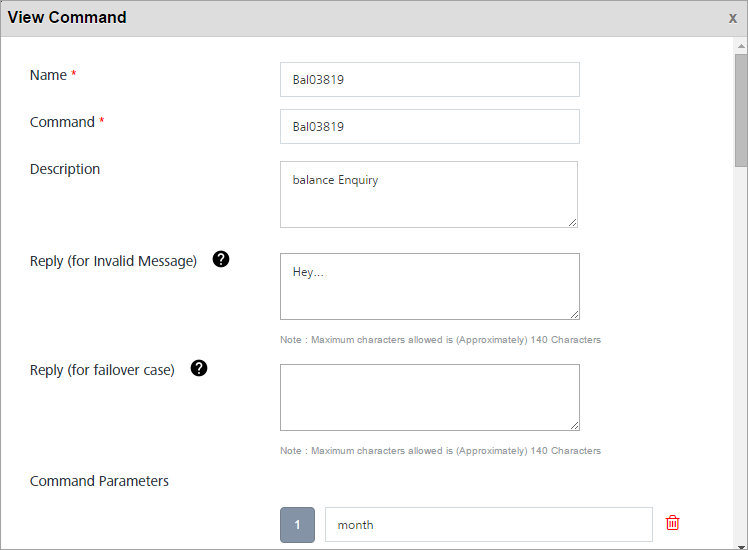Click the vertical scrollbar thumb
Image resolution: width=748 pixels, height=550 pixels.
(741, 110)
